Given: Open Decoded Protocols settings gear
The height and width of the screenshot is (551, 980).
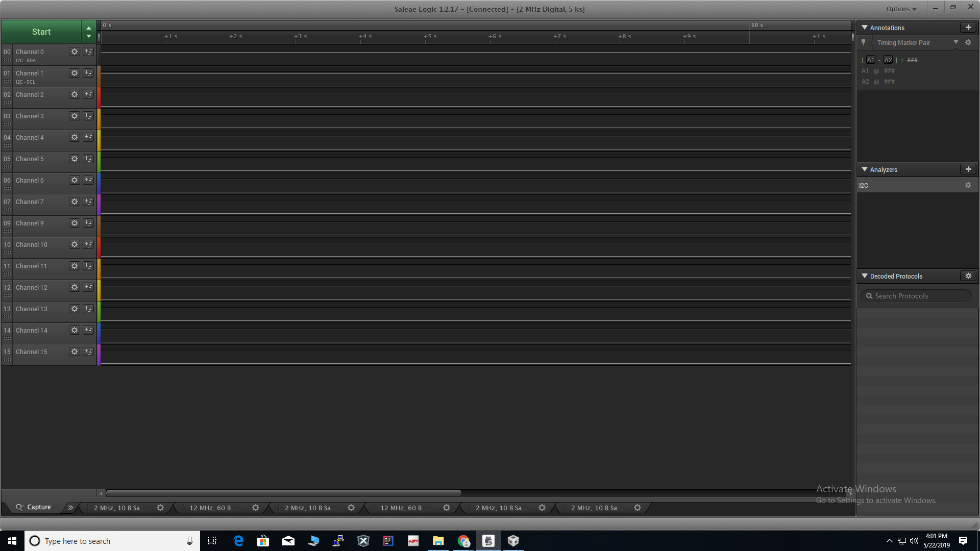Looking at the screenshot, I should [x=968, y=276].
